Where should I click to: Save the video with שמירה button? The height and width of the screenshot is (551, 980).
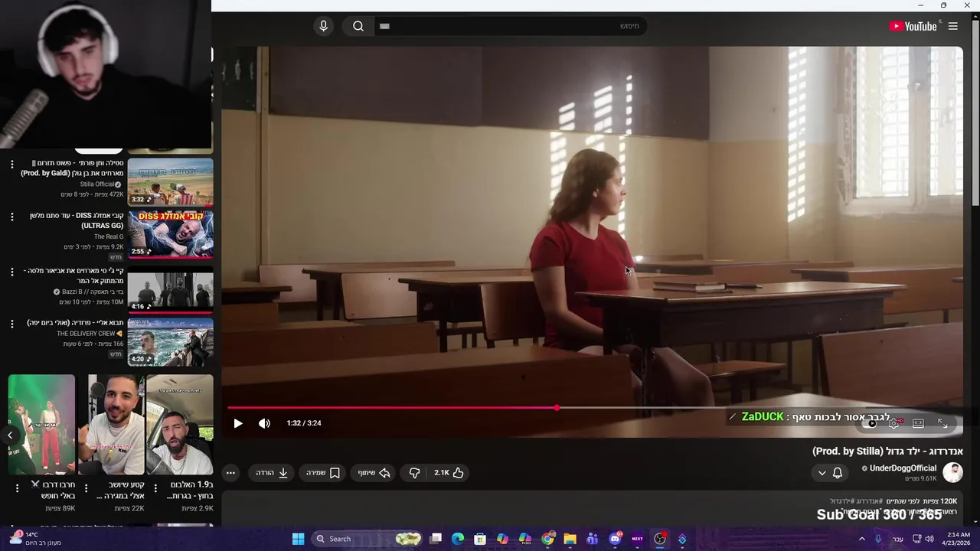323,473
